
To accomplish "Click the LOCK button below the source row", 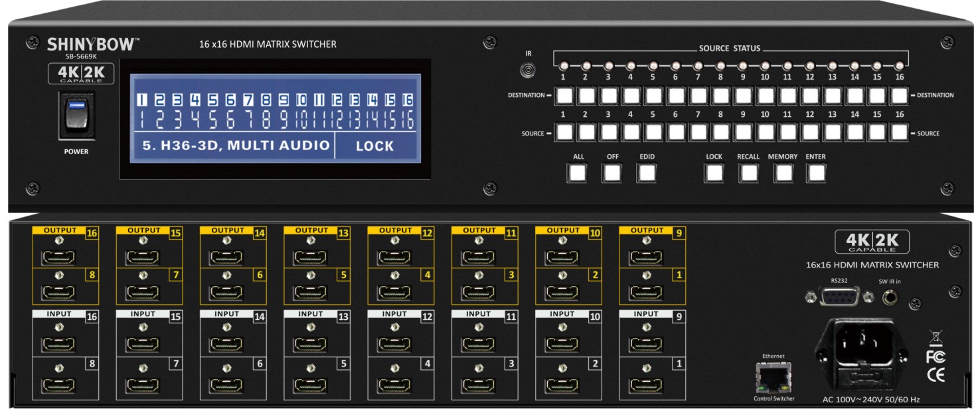I will [714, 173].
